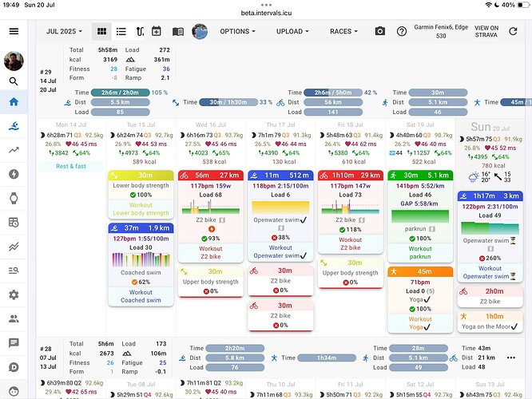This screenshot has height=399, width=532.
Task: Expand the UPLOAD dropdown
Action: point(292,31)
